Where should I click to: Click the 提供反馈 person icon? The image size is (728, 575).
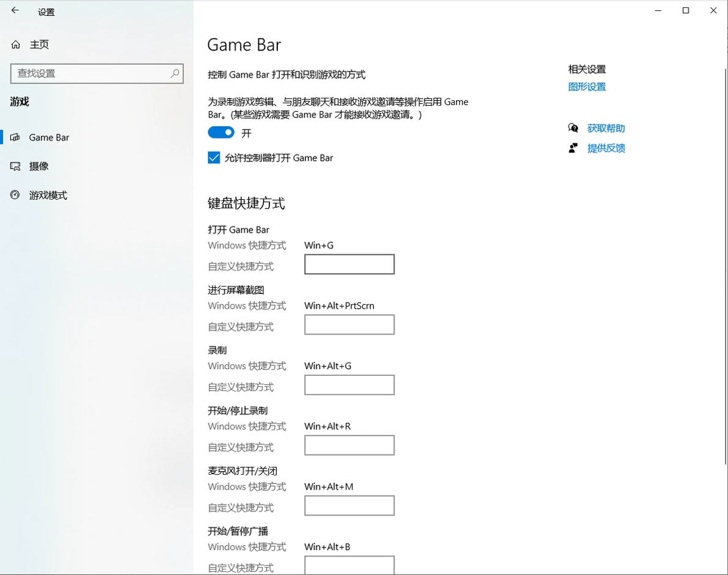click(x=573, y=148)
